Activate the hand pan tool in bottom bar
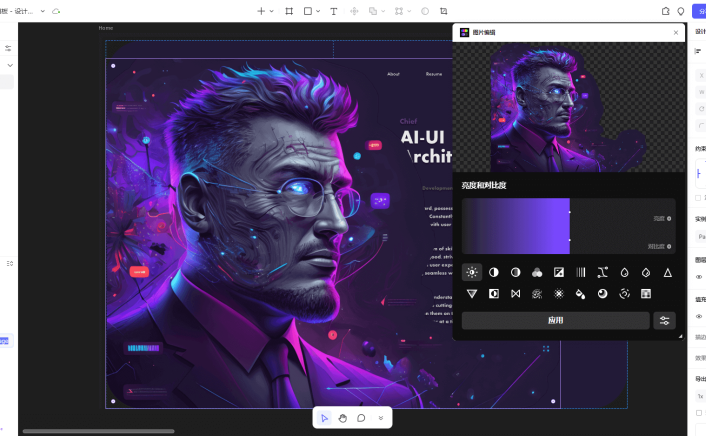The height and width of the screenshot is (436, 706). (x=342, y=418)
